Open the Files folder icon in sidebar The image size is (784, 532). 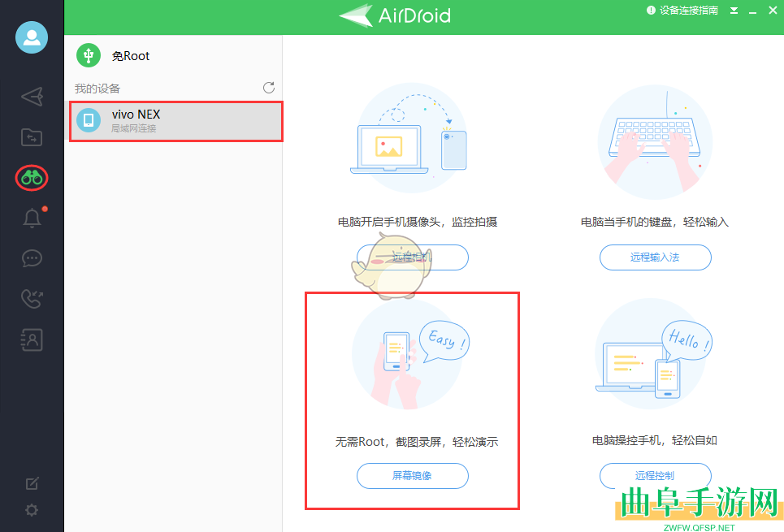pos(32,137)
